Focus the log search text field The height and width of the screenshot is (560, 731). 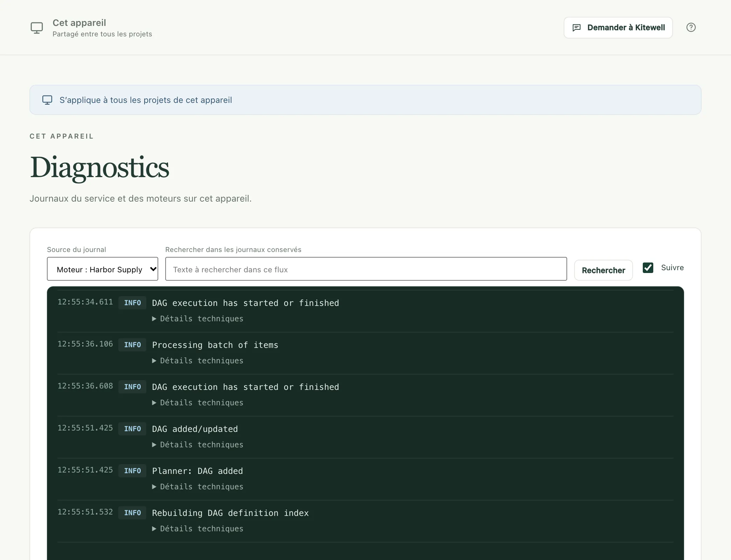(366, 269)
